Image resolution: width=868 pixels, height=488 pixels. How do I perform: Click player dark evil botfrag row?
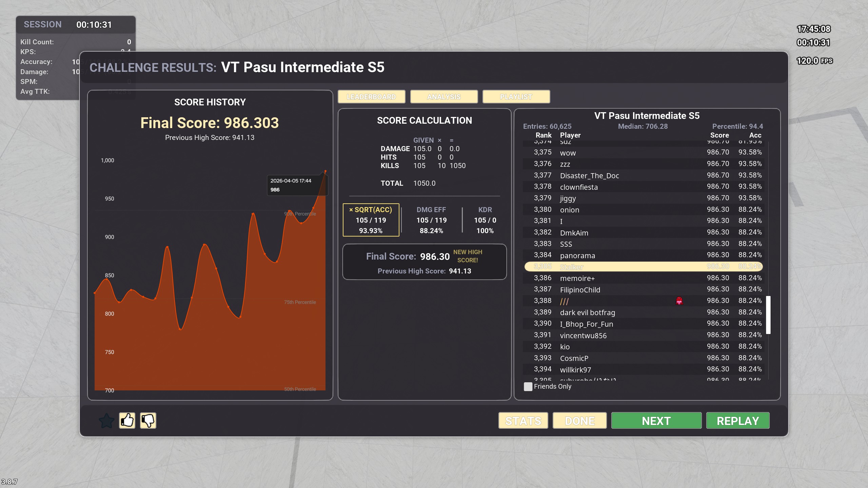coord(587,312)
